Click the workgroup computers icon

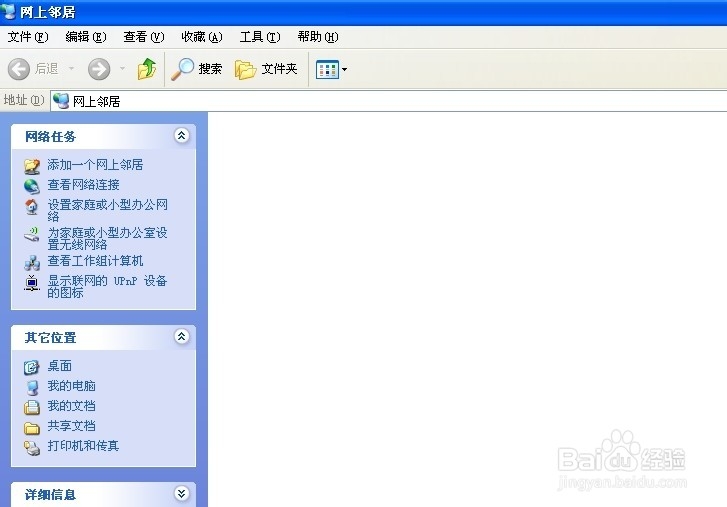(x=32, y=263)
